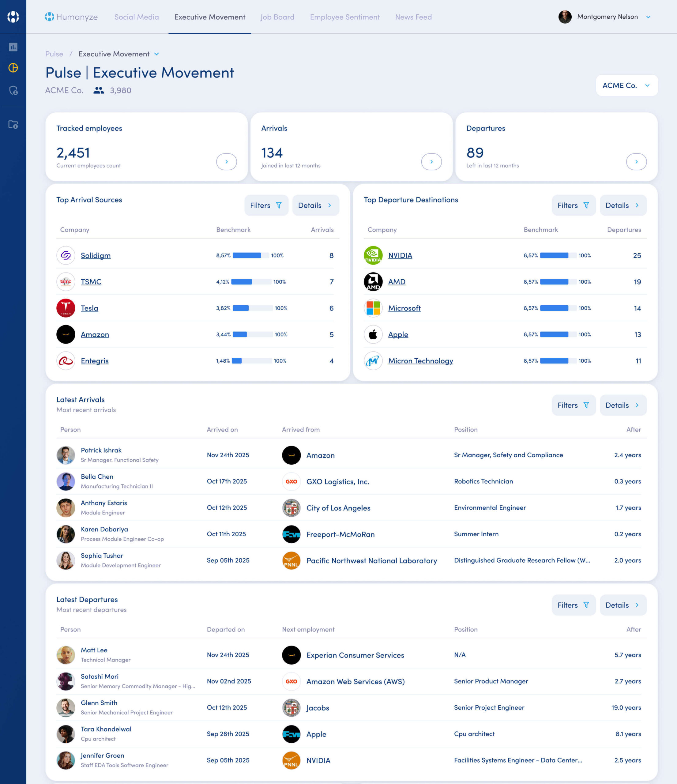Click Tara Khandelwal's profile photo
Screen dimensions: 677x784
click(x=66, y=734)
